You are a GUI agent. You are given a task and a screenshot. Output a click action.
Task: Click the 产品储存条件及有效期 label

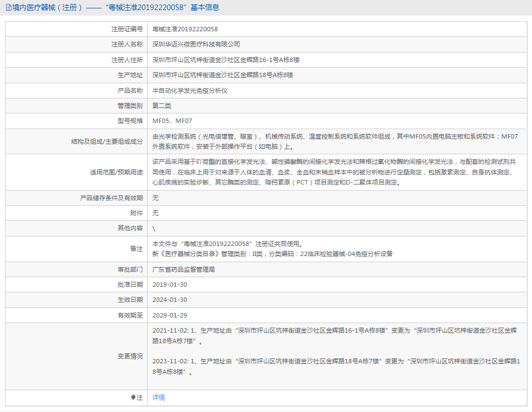coord(111,198)
